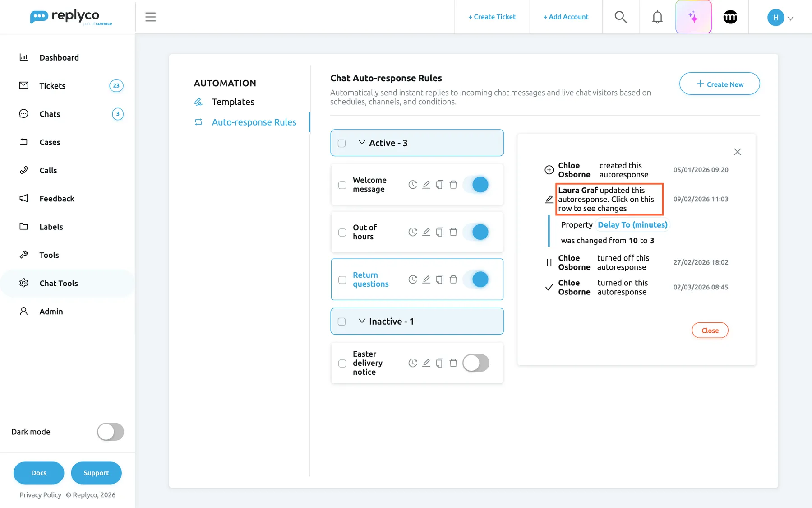The height and width of the screenshot is (508, 812).
Task: Turn off the Out of hours toggle
Action: click(476, 232)
